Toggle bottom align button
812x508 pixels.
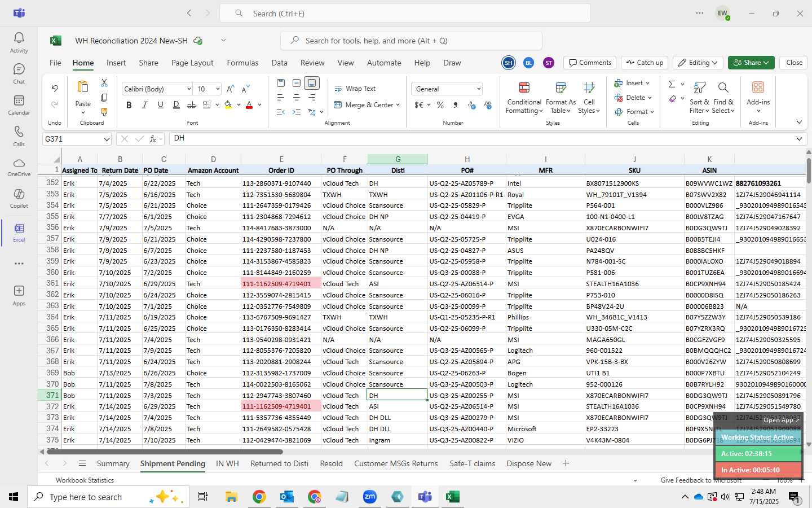(312, 83)
